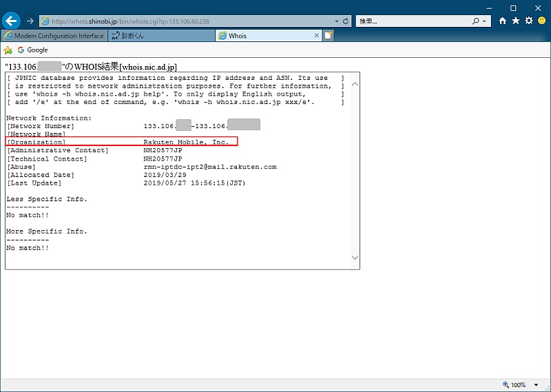Image resolution: width=551 pixels, height=392 pixels.
Task: Select the Whois tab
Action: (264, 36)
